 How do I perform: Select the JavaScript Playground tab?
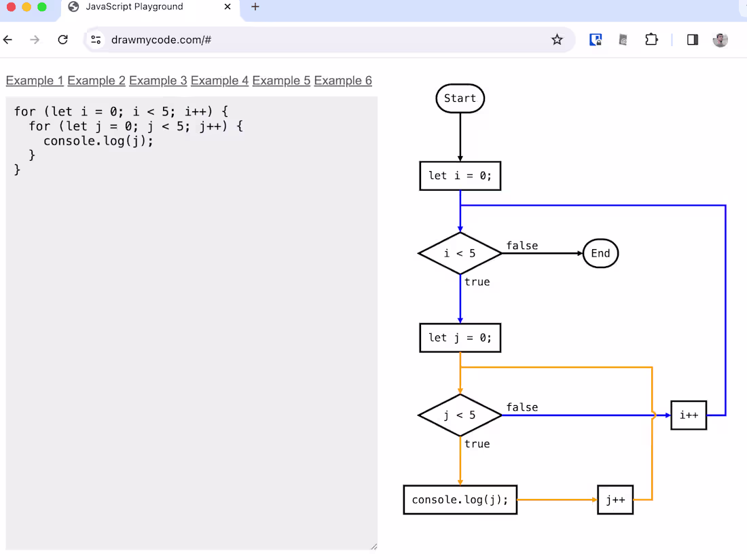(136, 7)
